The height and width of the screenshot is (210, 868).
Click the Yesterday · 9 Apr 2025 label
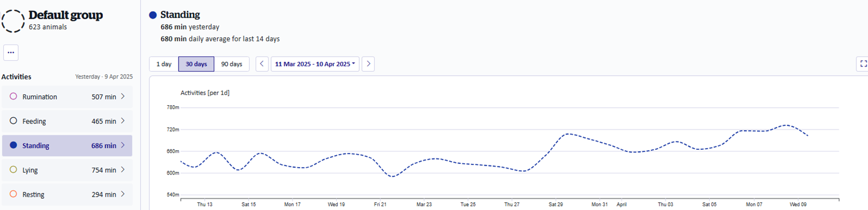pos(104,77)
